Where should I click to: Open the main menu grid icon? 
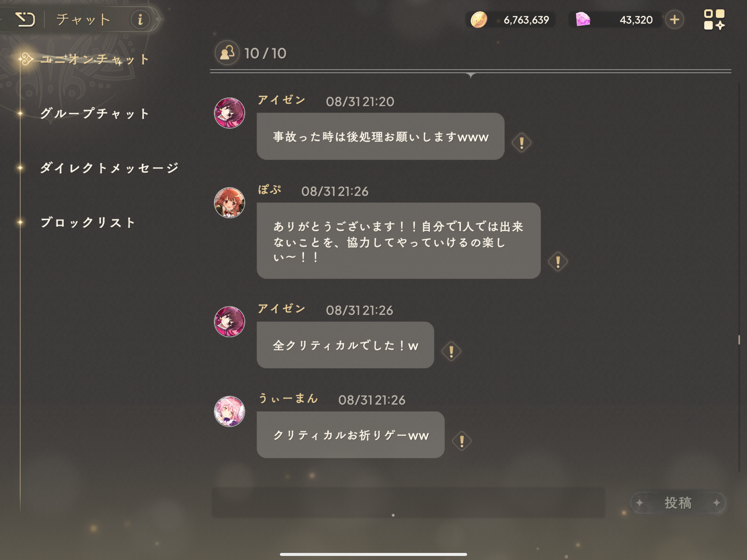point(714,20)
